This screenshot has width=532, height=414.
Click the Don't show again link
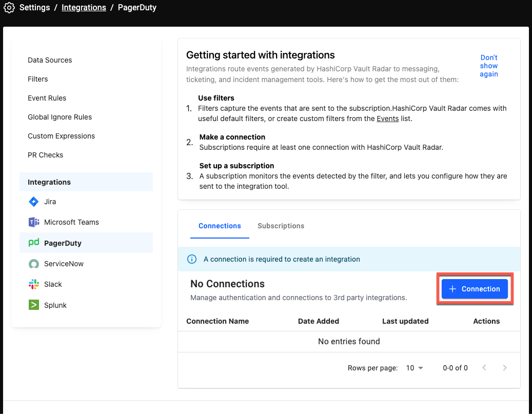point(489,66)
